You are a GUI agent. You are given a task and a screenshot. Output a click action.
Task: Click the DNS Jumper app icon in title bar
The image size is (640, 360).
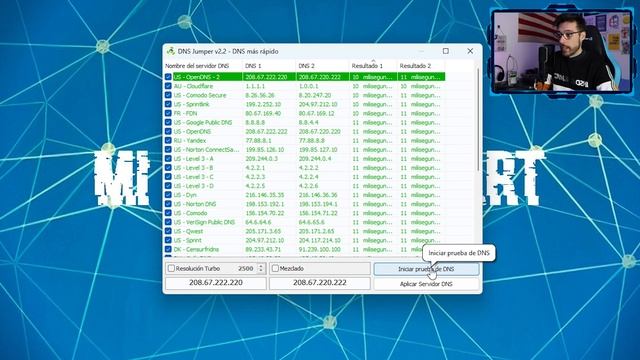pyautogui.click(x=171, y=51)
